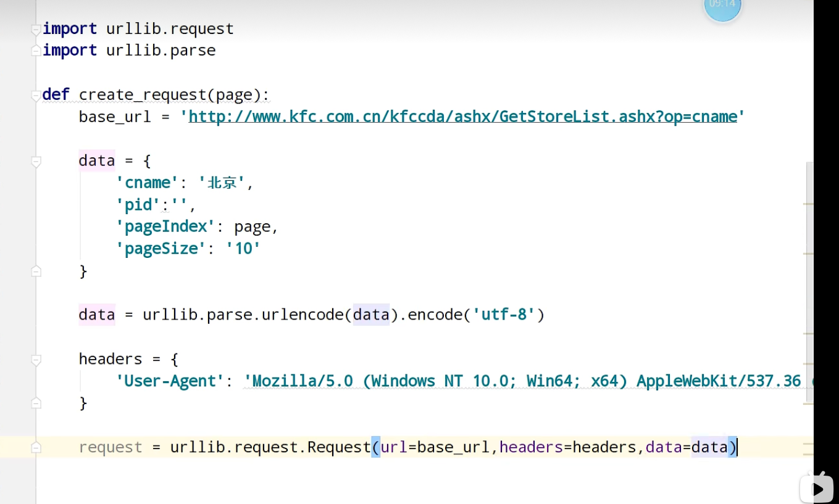
Task: Click 'base_url' on its assignment line
Action: tap(115, 117)
